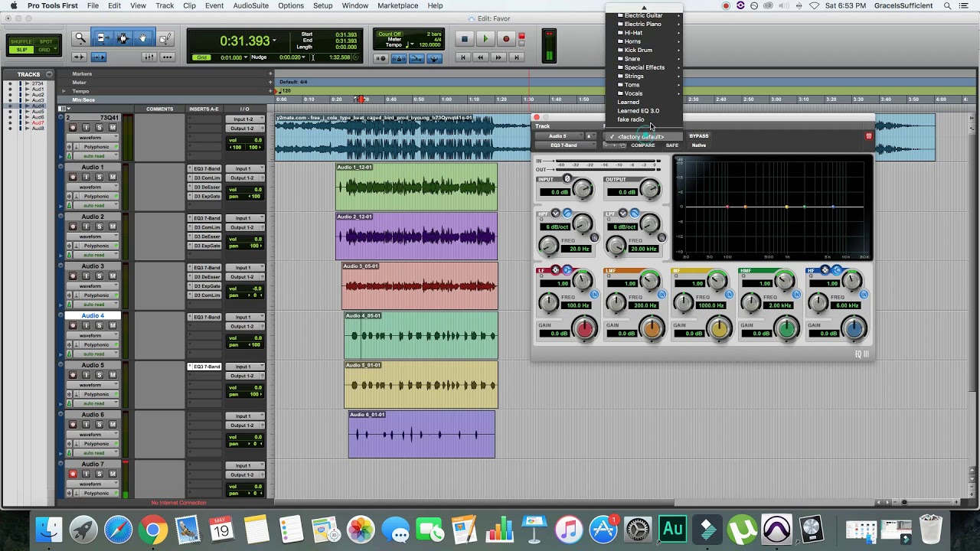
Task: Open the AudioSuite menu
Action: tap(250, 5)
